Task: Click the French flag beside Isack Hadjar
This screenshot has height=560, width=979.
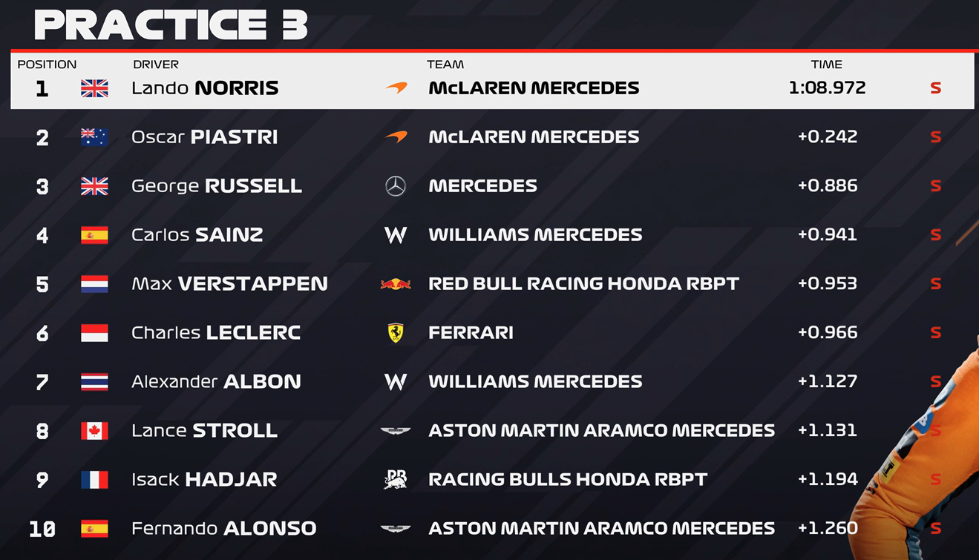Action: [x=94, y=480]
